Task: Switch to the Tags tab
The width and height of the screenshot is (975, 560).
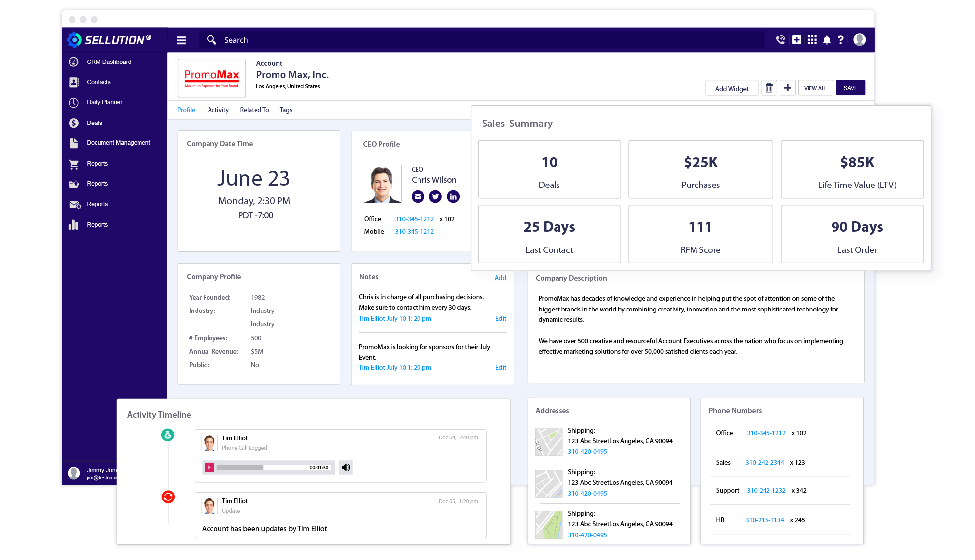Action: point(286,110)
